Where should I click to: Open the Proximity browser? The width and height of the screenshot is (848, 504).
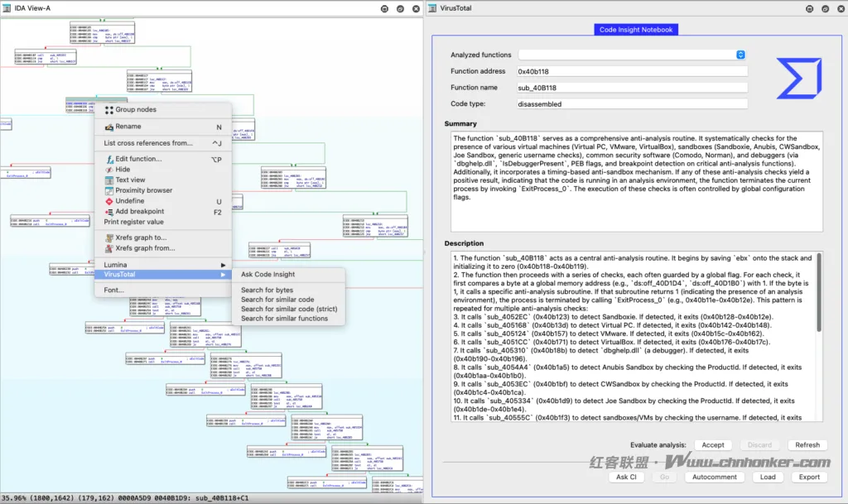pyautogui.click(x=143, y=190)
